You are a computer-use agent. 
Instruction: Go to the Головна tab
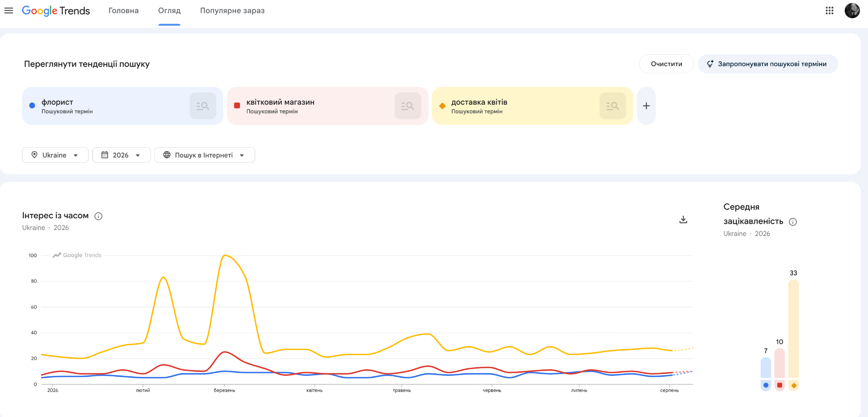coord(123,11)
